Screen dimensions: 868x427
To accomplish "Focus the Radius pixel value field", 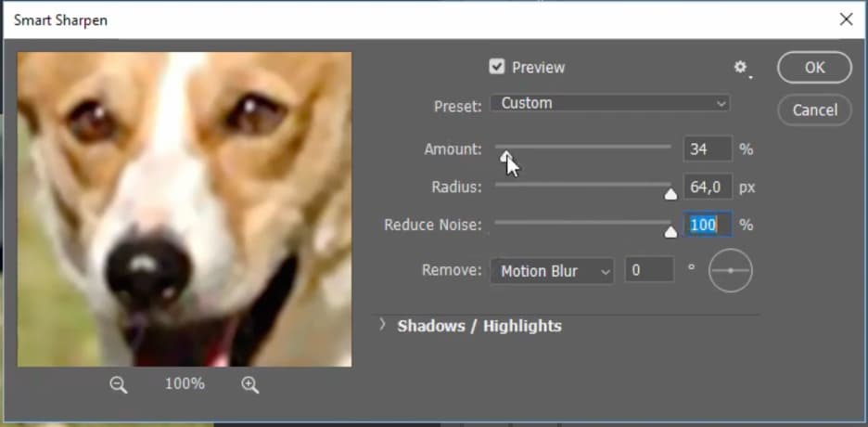I will click(707, 187).
